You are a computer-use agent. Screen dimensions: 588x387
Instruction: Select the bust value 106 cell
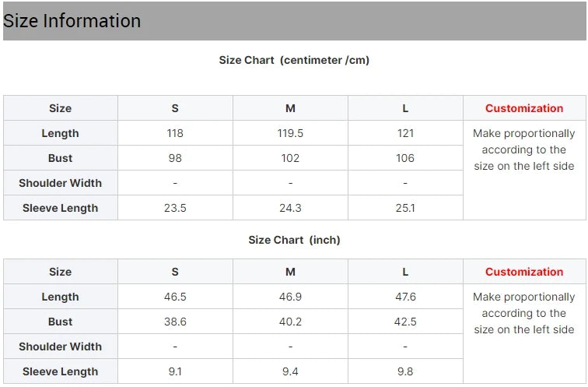click(405, 158)
